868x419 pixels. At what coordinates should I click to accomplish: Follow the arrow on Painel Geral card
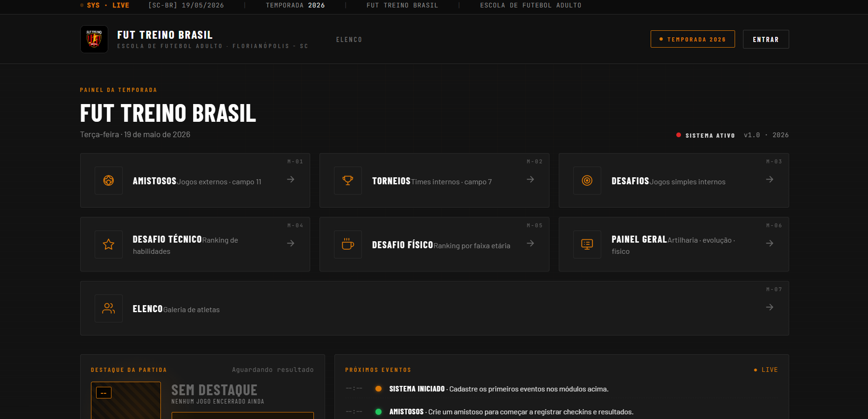click(x=770, y=243)
